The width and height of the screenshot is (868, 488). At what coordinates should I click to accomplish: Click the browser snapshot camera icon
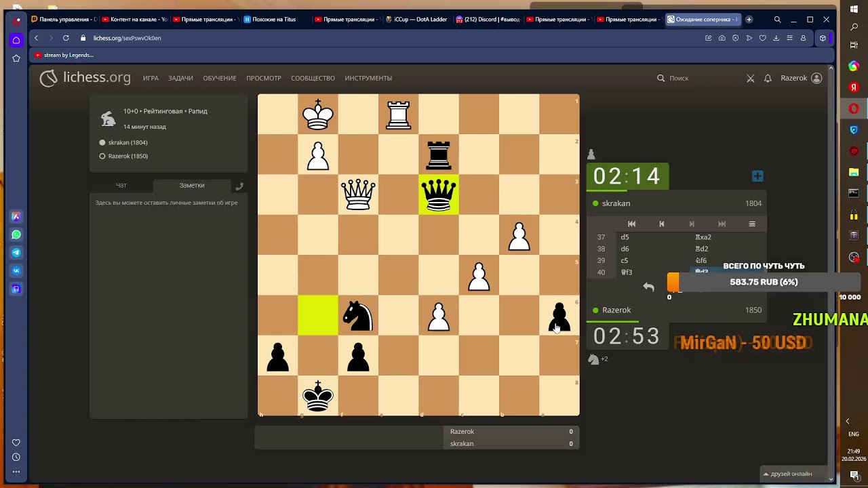click(x=722, y=38)
